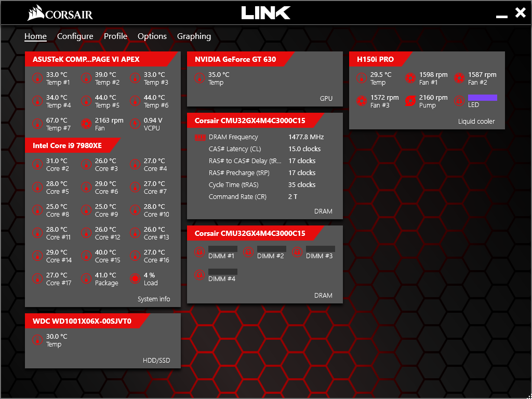
Task: Select the Command Rate (CR) label
Action: (x=237, y=197)
